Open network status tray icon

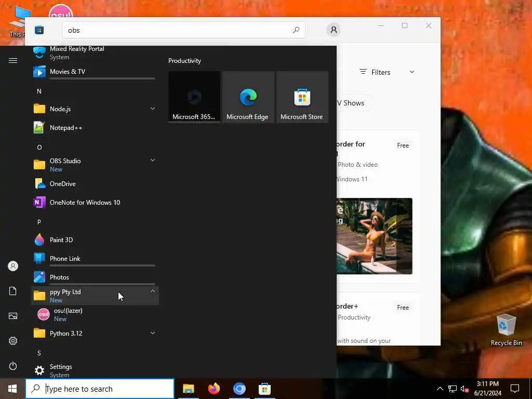click(x=453, y=389)
